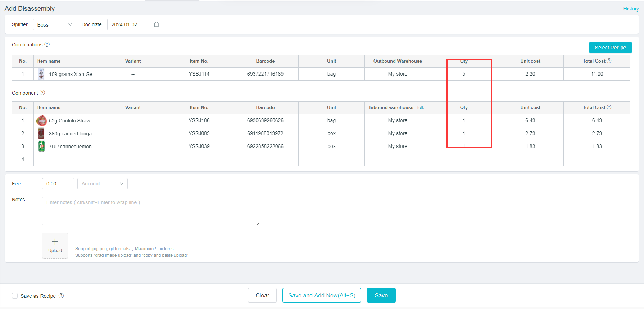
Task: Click the 7UP canned lemon product image
Action: (x=41, y=147)
